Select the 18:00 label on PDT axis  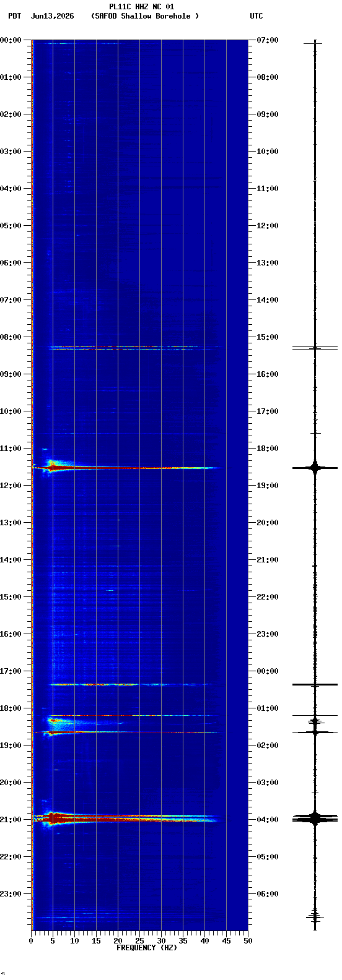pos(11,708)
